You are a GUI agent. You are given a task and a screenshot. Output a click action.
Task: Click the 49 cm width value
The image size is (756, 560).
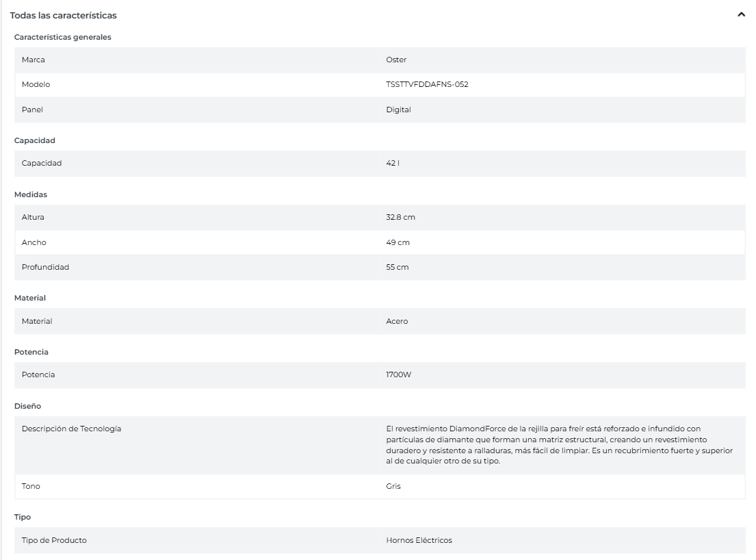pos(397,242)
